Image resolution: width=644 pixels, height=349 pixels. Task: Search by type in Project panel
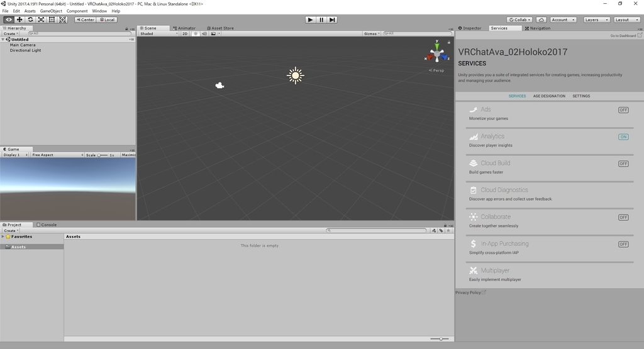[x=434, y=231]
